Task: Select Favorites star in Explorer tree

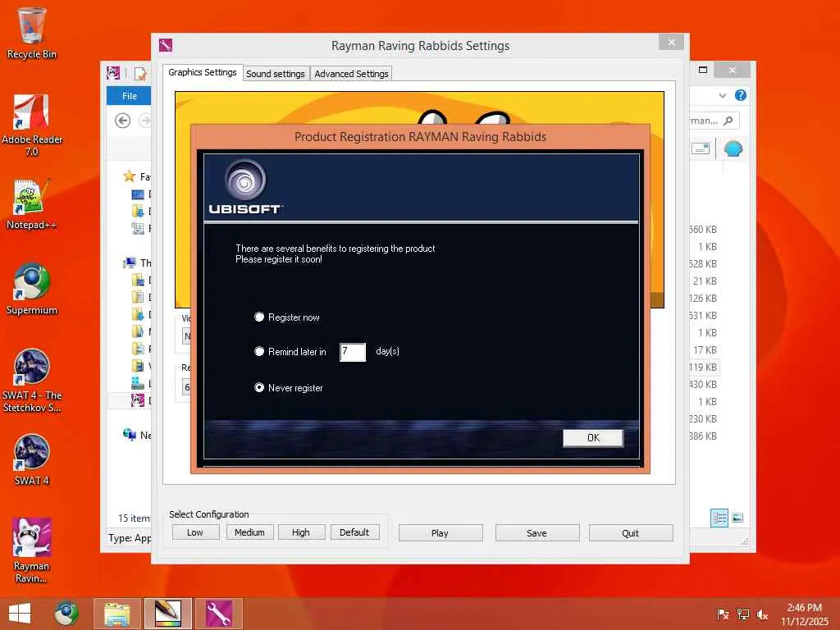Action: coord(129,176)
